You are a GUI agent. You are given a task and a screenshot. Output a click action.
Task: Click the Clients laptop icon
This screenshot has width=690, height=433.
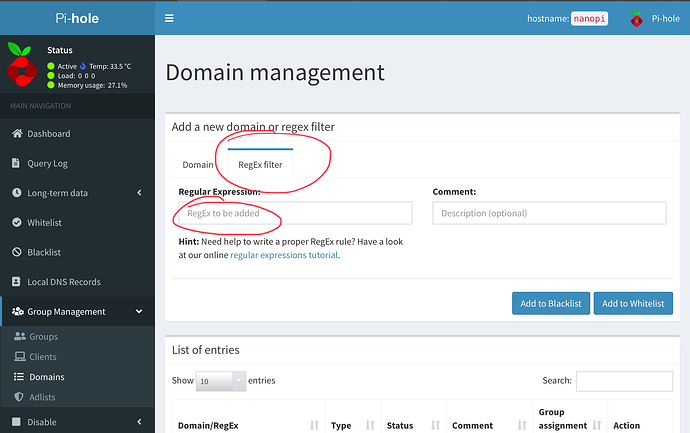pyautogui.click(x=20, y=356)
